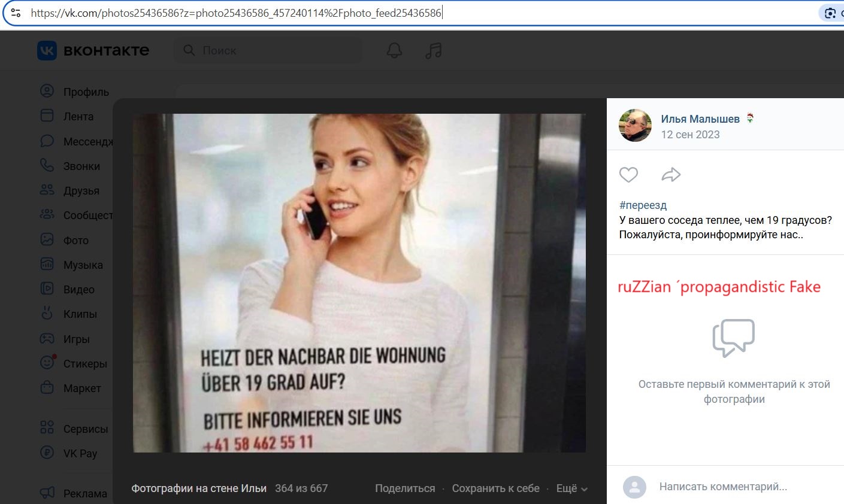The width and height of the screenshot is (844, 504).
Task: Click the VK Pay icon
Action: coord(47,453)
